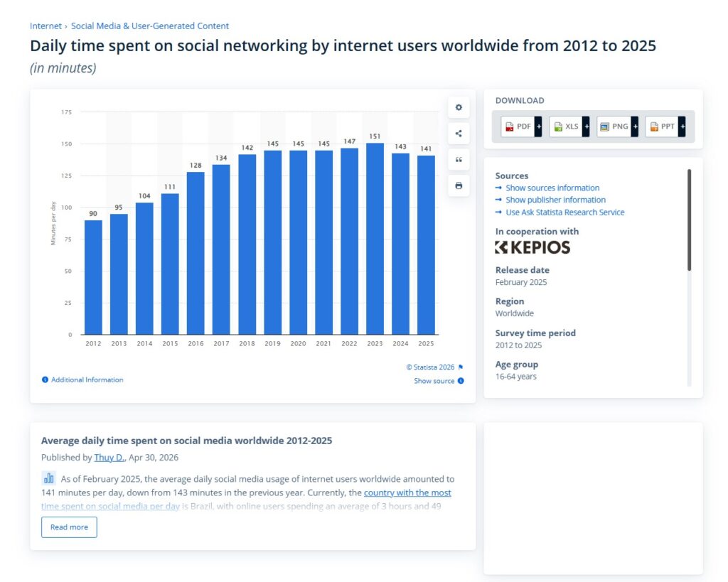Show publisher information
Screen dimensions: 728x582
[x=556, y=200]
